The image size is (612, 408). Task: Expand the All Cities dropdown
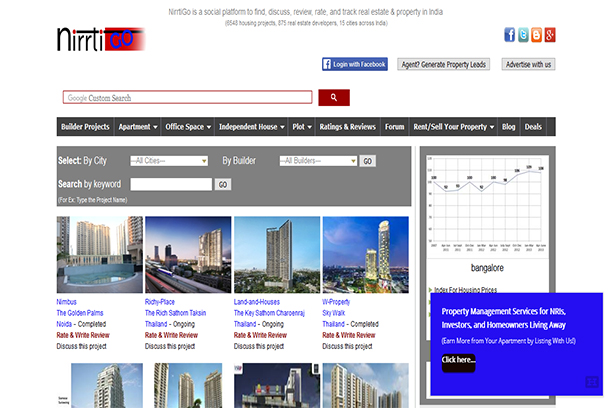(168, 161)
